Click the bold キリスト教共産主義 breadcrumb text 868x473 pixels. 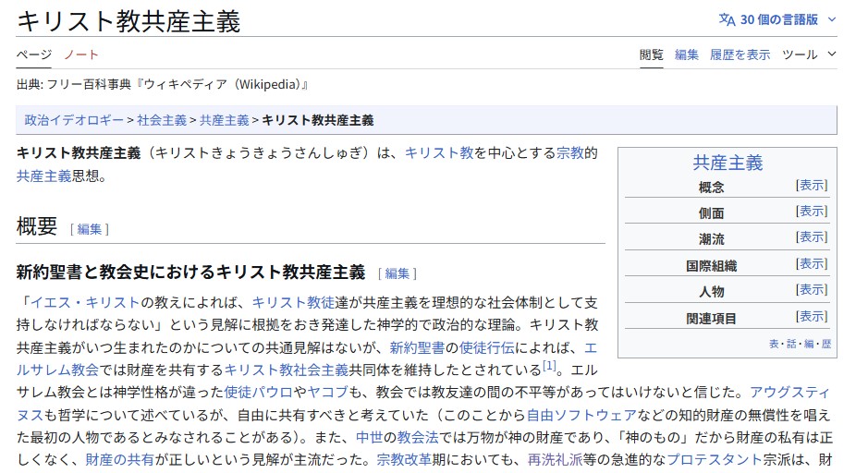[x=318, y=120]
